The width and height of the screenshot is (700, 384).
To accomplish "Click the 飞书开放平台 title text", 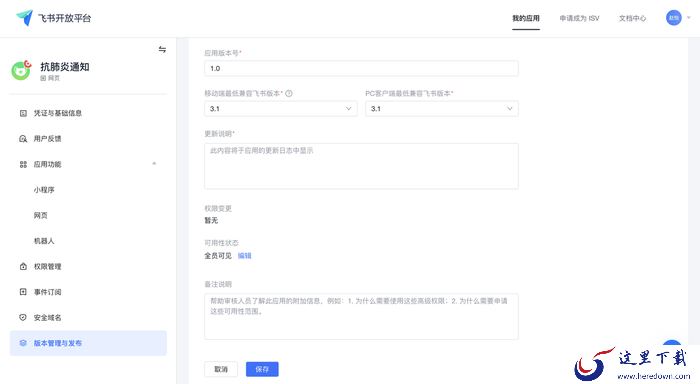I will point(64,18).
